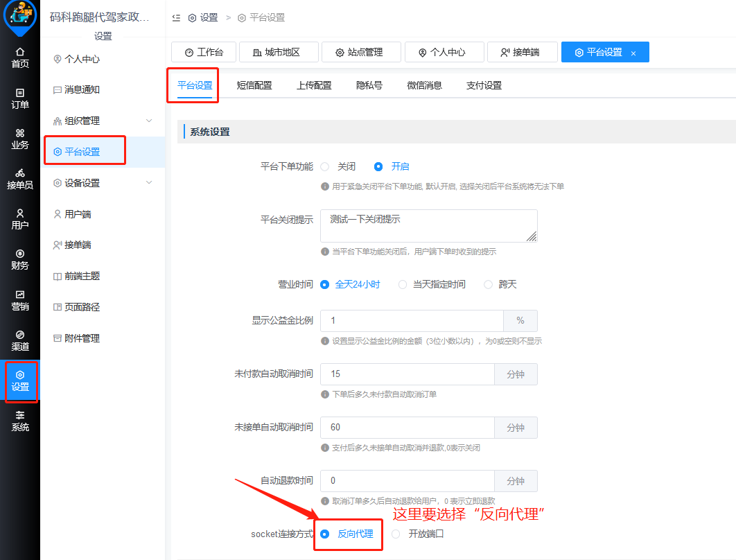Edit 未接单自动取消时间 field
This screenshot has height=560, width=736.
407,428
